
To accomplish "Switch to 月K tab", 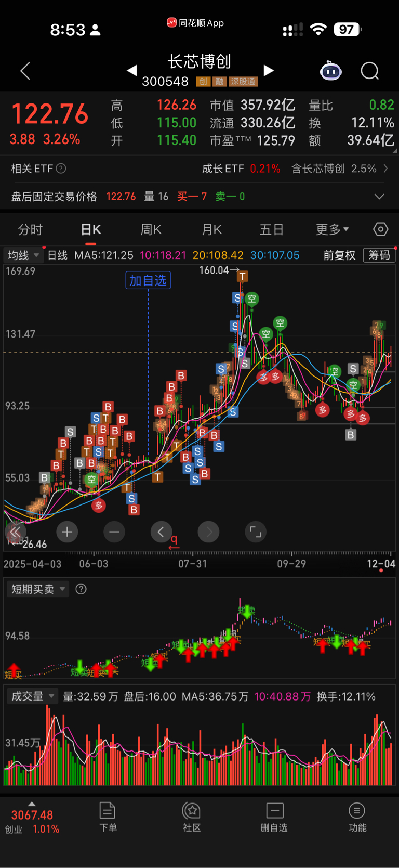I will tap(212, 229).
